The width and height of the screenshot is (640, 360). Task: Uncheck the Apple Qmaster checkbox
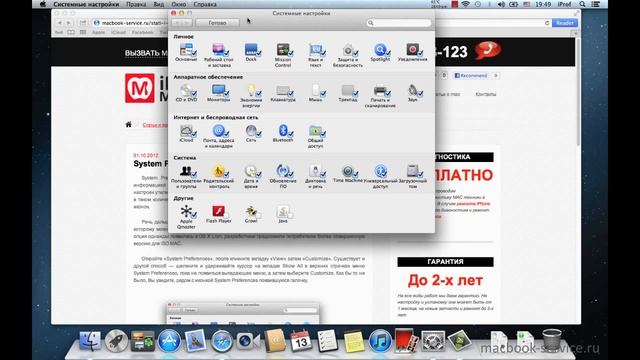click(194, 215)
